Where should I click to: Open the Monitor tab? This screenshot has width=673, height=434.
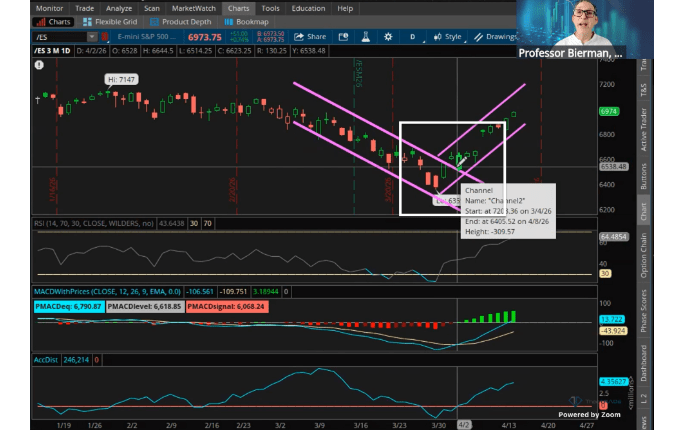[x=49, y=8]
